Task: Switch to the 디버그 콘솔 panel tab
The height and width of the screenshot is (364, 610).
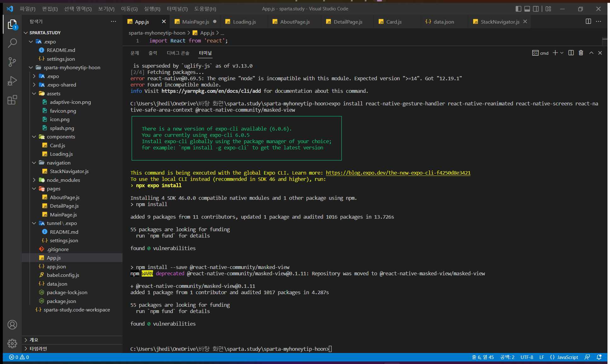Action: click(178, 53)
